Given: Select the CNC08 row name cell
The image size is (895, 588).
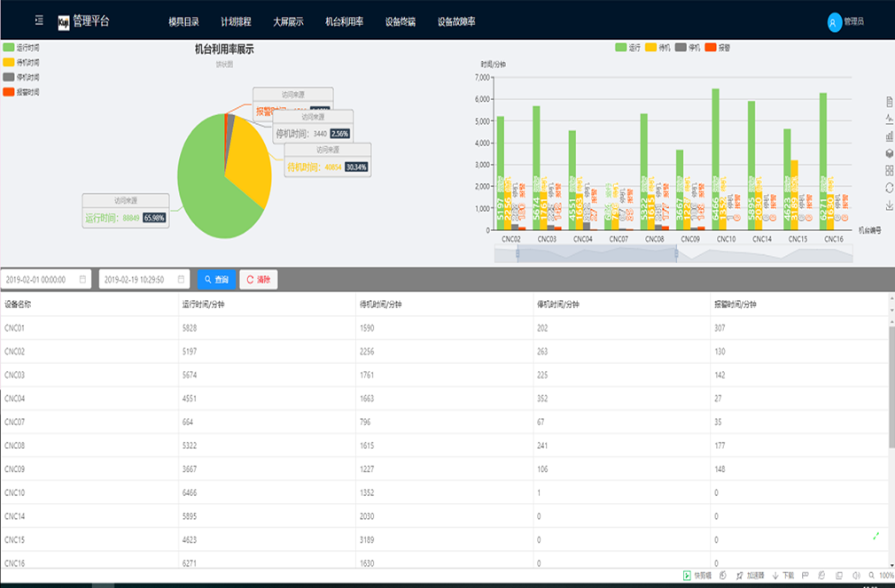Looking at the screenshot, I should click(x=89, y=445).
